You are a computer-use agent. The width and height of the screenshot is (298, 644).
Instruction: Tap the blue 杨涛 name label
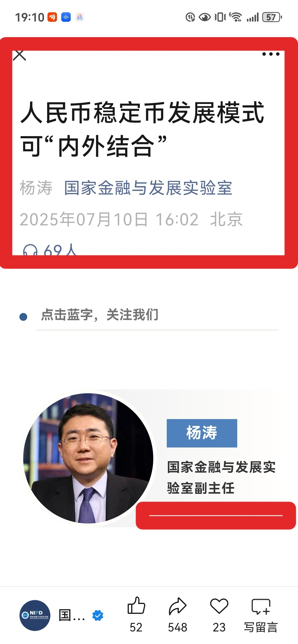202,433
